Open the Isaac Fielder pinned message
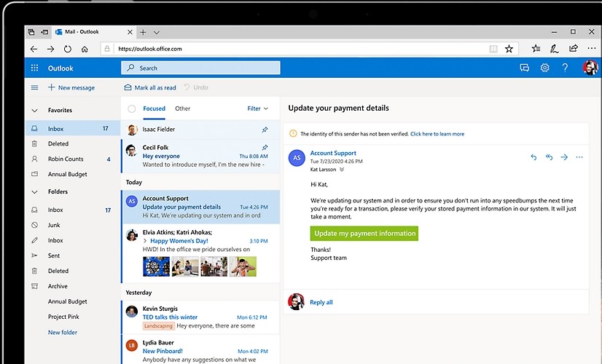602x364 pixels. pyautogui.click(x=200, y=130)
